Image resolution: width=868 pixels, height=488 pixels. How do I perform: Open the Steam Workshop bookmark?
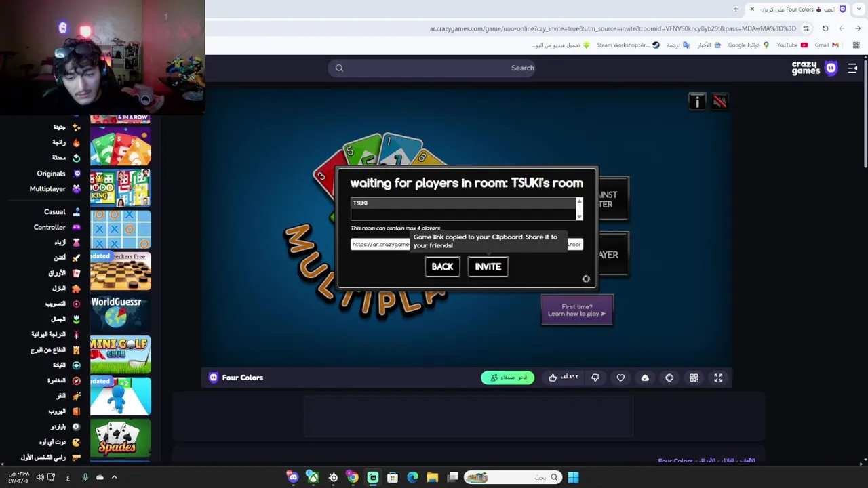(628, 45)
